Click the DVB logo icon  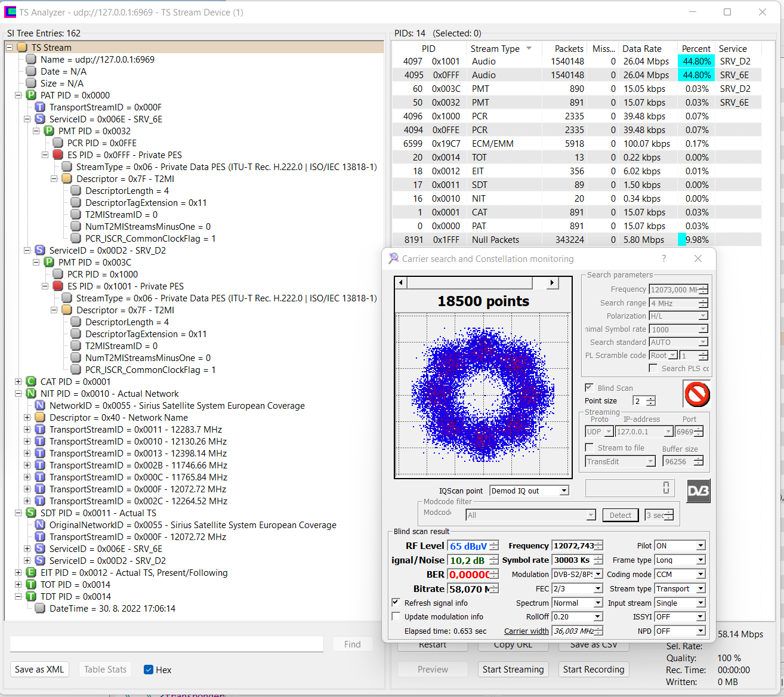(699, 491)
